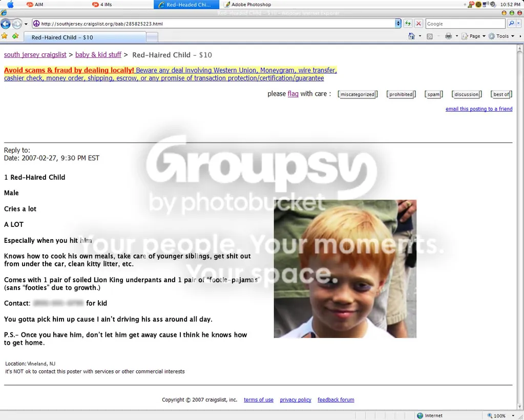The height and width of the screenshot is (420, 524).
Task: Click the Location: Vineland, NJ text
Action: pyautogui.click(x=30, y=364)
